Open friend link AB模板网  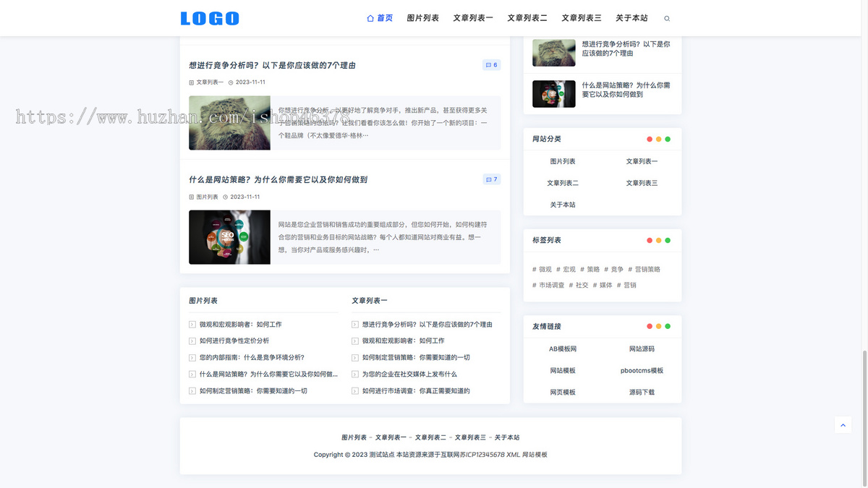pyautogui.click(x=563, y=349)
